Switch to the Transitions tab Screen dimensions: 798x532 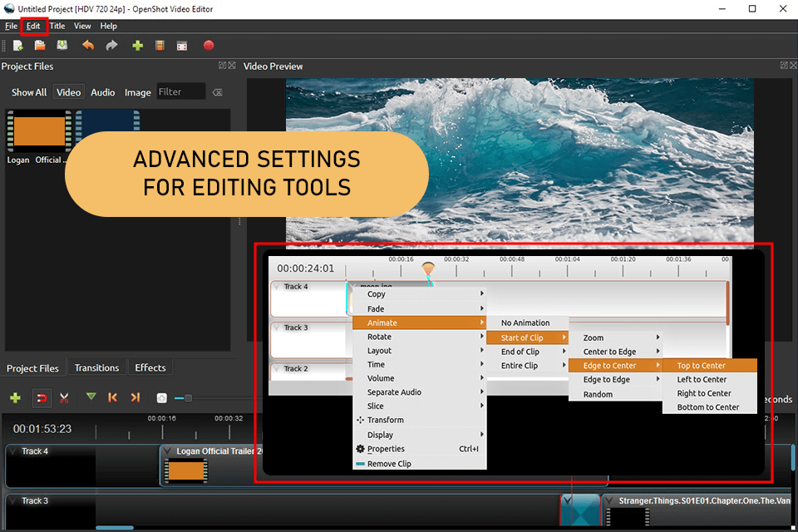[x=96, y=367]
